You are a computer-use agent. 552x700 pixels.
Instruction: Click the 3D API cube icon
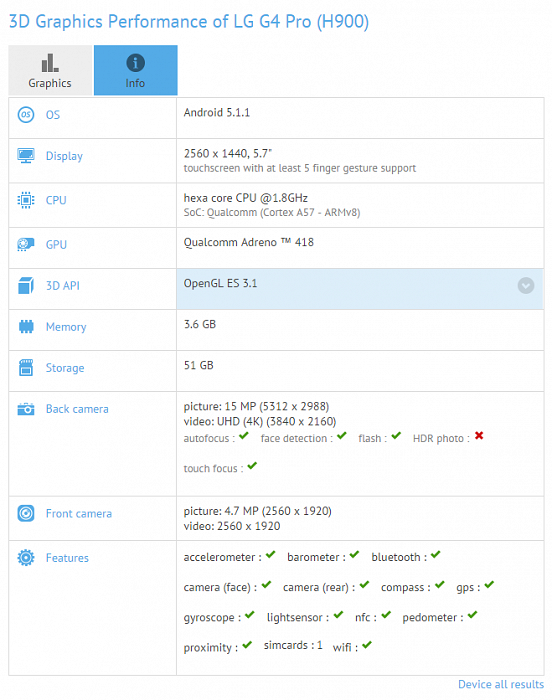coord(26,286)
